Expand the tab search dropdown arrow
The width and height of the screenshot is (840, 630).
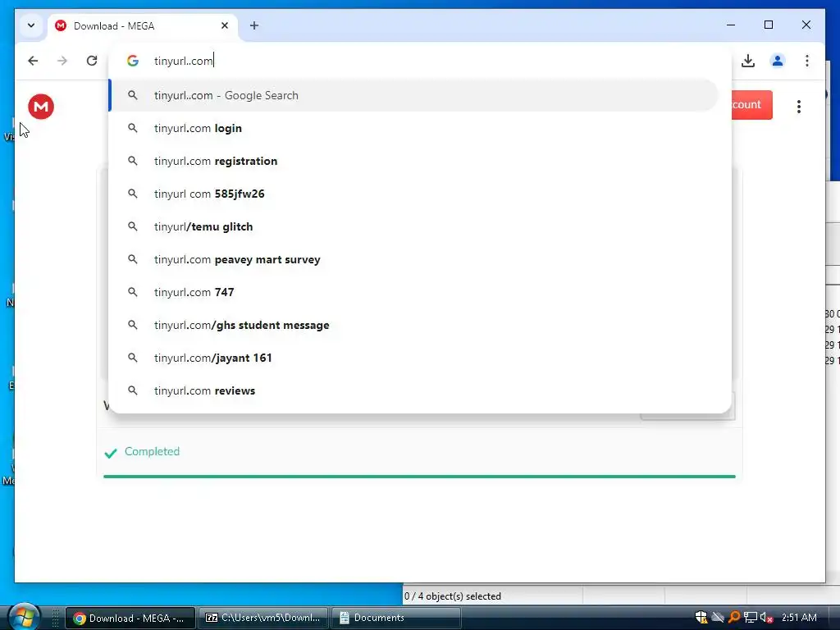click(31, 25)
